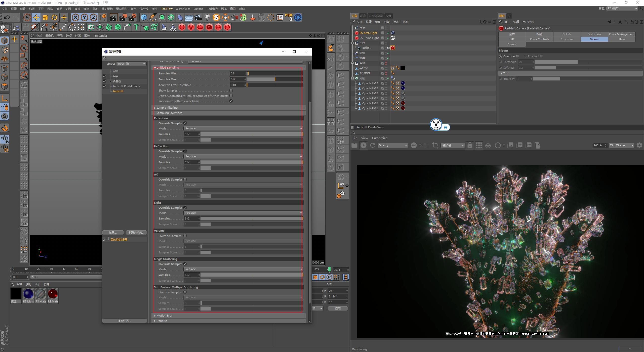644x352 pixels.
Task: Click the RenderView crop region icon
Action: click(x=435, y=145)
